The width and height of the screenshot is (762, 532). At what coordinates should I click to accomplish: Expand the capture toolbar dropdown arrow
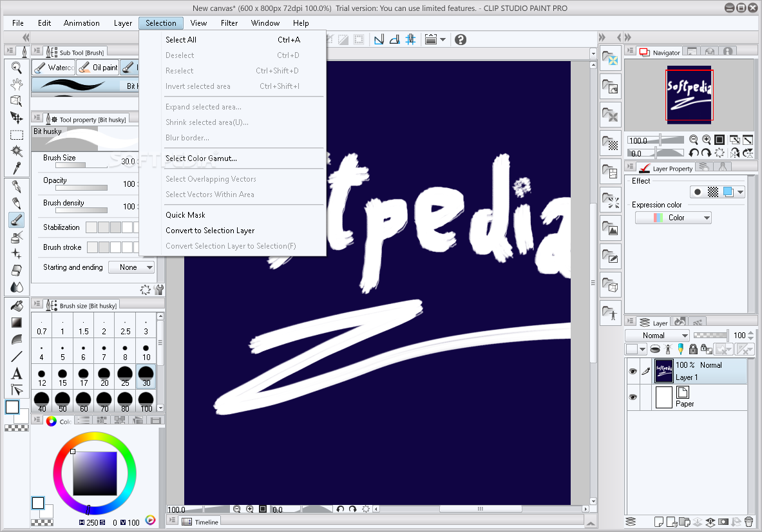pos(443,40)
